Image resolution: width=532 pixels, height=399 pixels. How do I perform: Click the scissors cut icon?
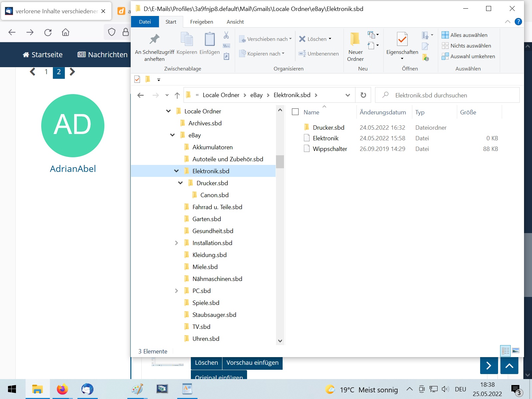pyautogui.click(x=226, y=35)
